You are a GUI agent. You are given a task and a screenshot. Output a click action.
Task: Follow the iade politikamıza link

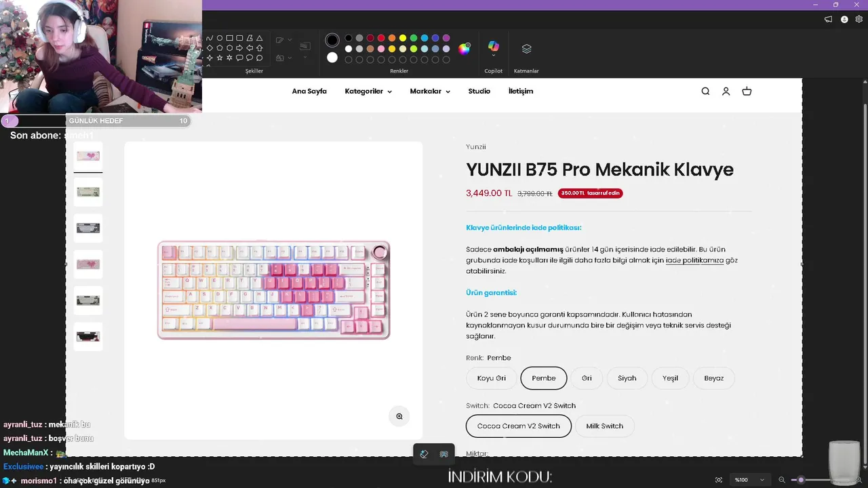tap(694, 260)
